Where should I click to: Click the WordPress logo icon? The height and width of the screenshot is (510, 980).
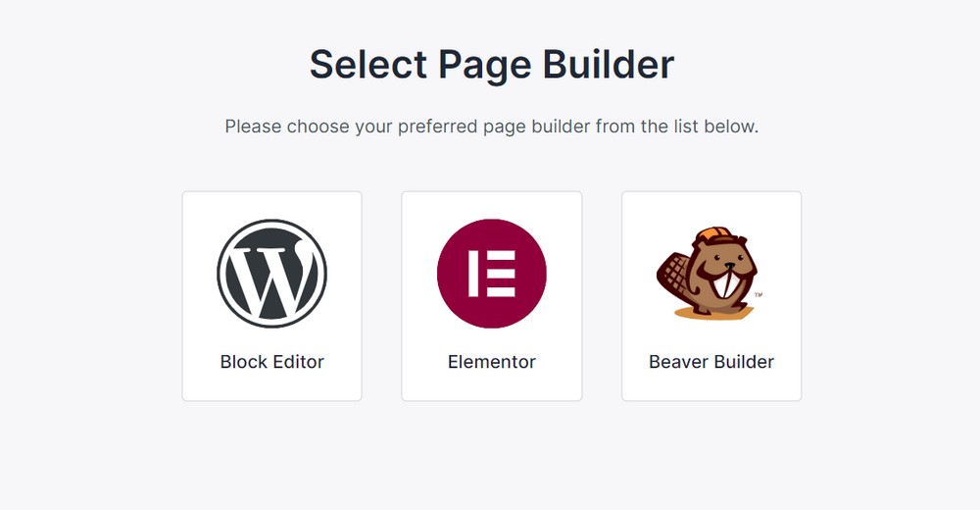pyautogui.click(x=271, y=273)
